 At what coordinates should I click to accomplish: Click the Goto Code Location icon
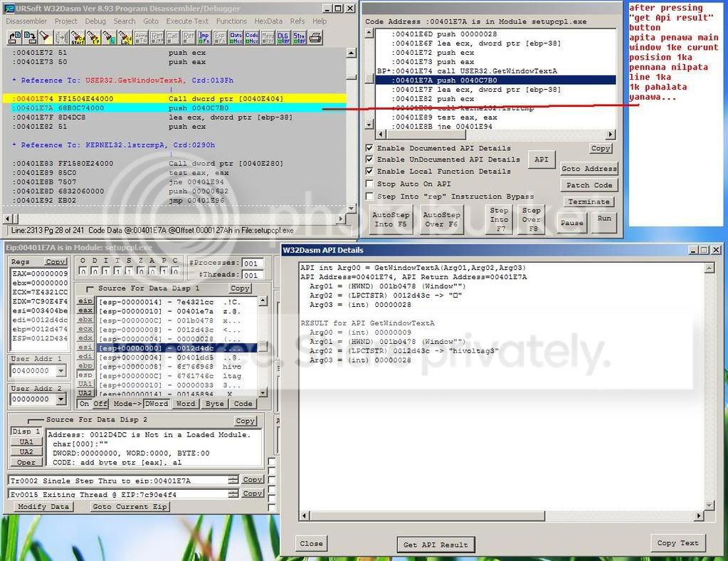pos(125,37)
